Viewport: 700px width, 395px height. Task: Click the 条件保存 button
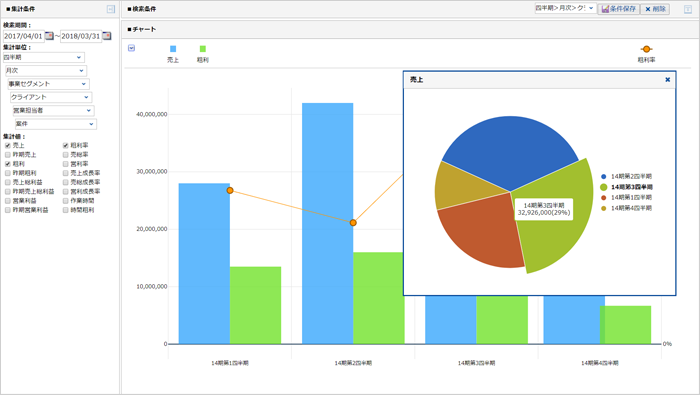(x=619, y=9)
